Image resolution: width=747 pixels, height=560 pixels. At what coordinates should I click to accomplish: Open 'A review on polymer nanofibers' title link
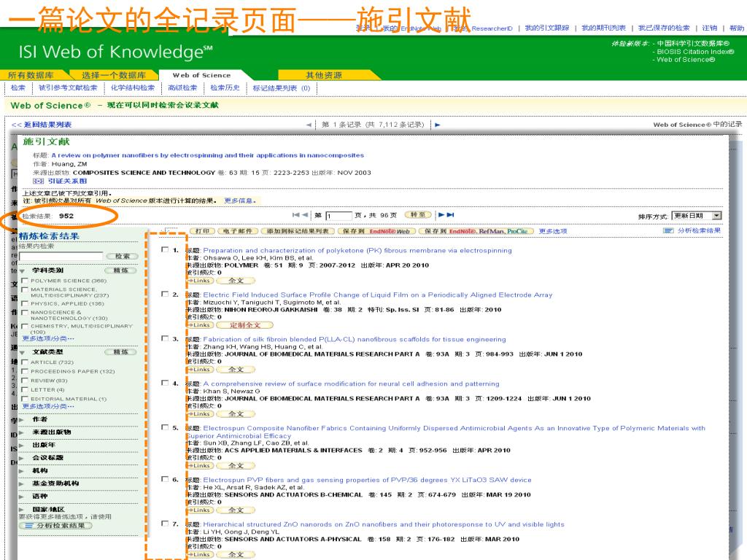point(207,155)
